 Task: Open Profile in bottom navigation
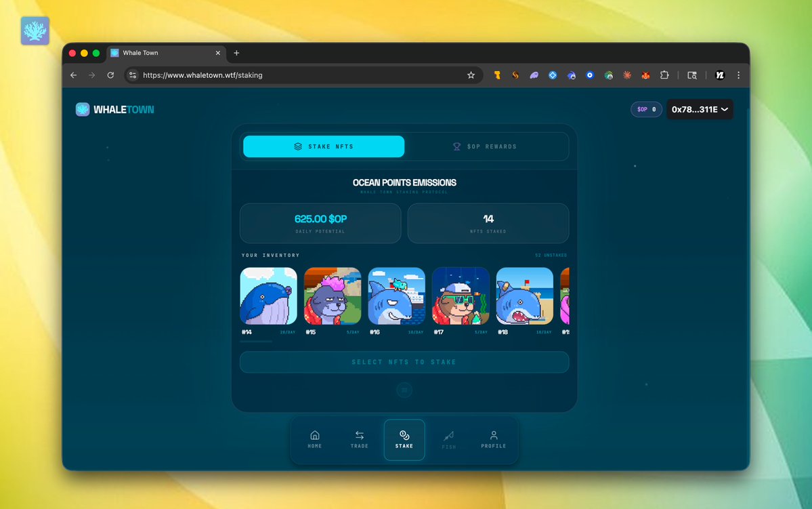(494, 440)
